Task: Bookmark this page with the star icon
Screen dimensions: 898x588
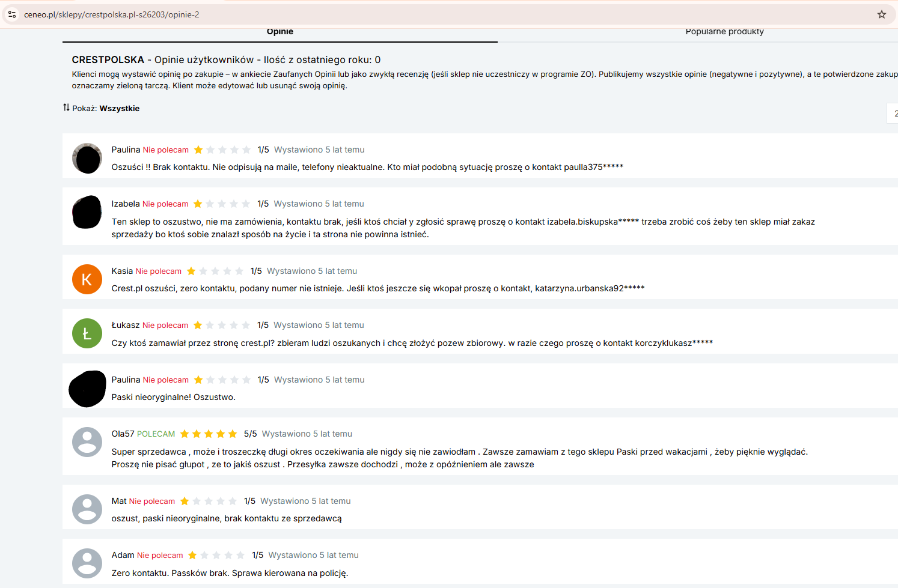Action: click(882, 14)
